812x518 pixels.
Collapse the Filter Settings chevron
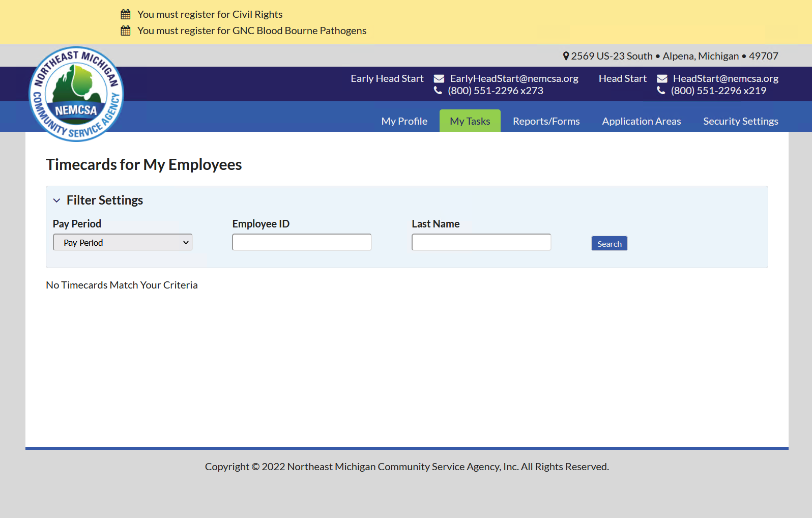56,200
